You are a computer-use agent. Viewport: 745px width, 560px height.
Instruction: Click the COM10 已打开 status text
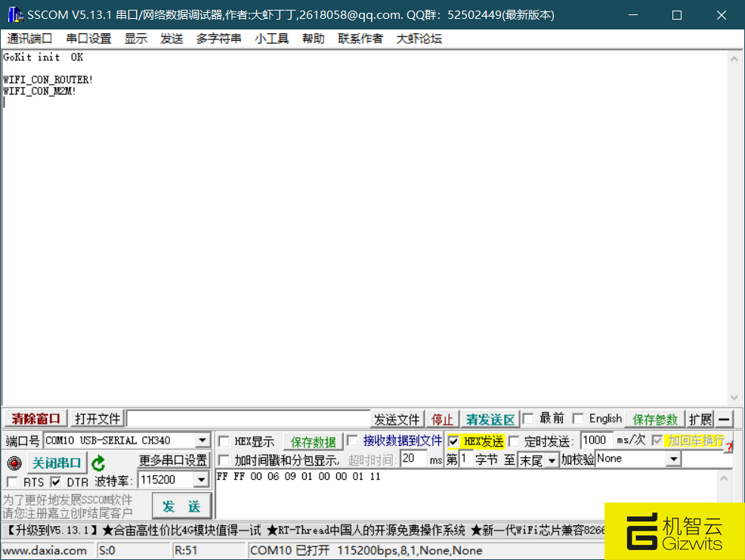tap(290, 550)
